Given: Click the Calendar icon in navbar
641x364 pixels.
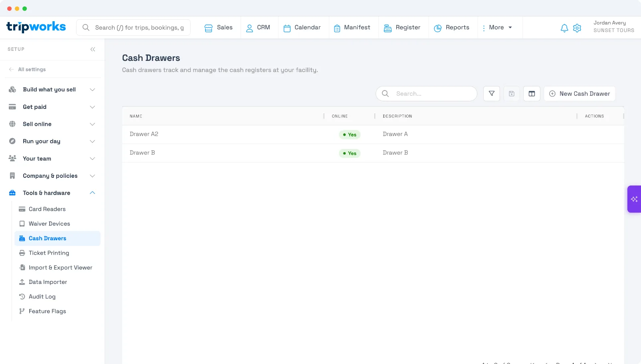Looking at the screenshot, I should 287,28.
